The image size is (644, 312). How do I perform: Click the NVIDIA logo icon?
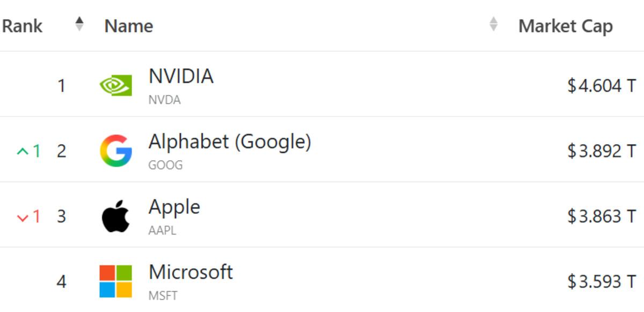(x=116, y=85)
